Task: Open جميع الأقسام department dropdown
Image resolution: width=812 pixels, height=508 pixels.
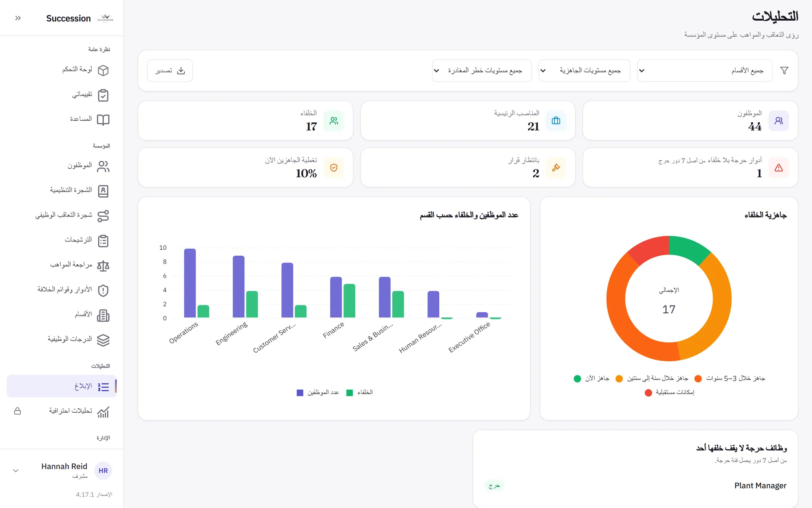Action: (x=705, y=71)
